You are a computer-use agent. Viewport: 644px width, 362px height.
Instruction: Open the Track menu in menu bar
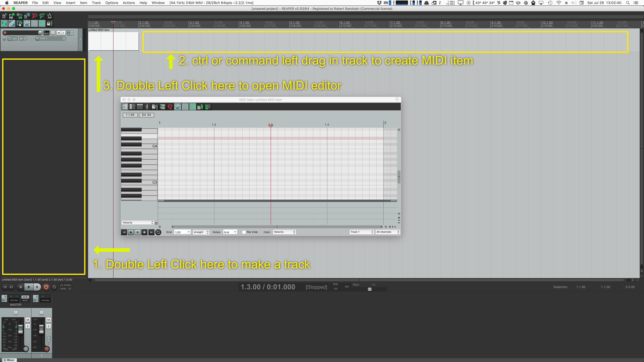coord(96,3)
